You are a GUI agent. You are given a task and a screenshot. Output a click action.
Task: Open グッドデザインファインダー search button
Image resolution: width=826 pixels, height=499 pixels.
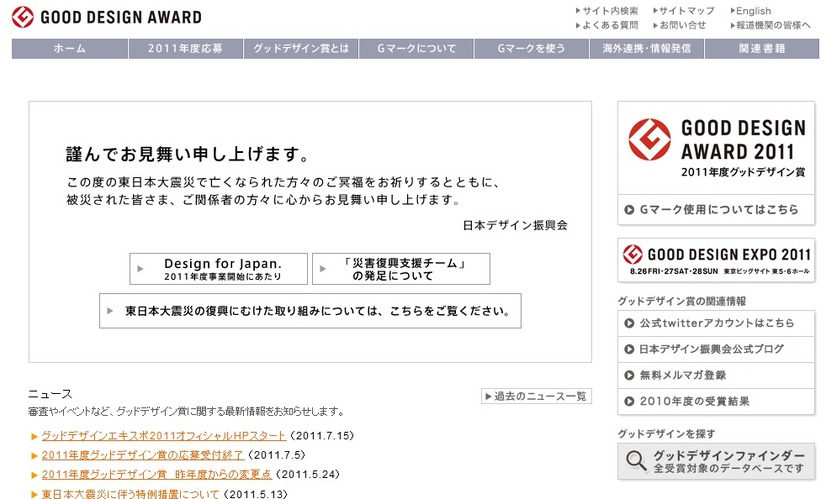point(716,462)
